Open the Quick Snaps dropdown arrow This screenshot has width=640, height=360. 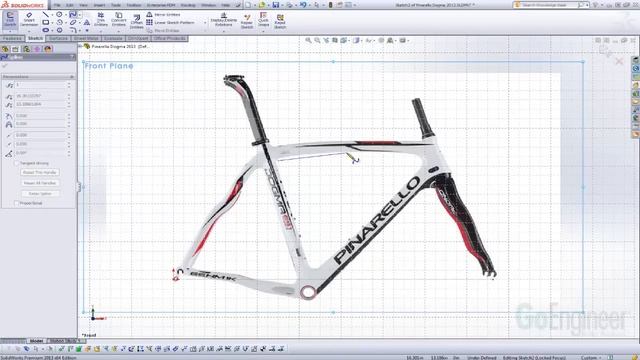point(263,30)
